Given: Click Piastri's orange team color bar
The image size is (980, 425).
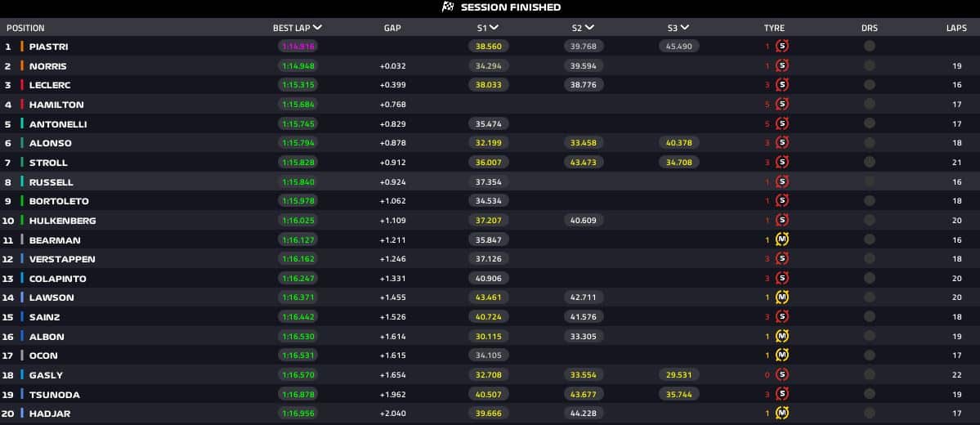Looking at the screenshot, I should pyautogui.click(x=22, y=47).
